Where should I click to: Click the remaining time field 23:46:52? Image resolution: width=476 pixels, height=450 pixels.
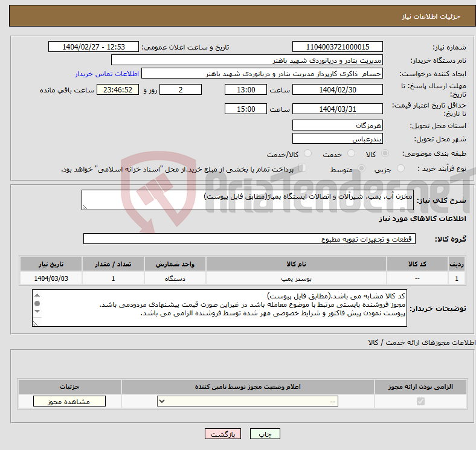click(x=118, y=89)
